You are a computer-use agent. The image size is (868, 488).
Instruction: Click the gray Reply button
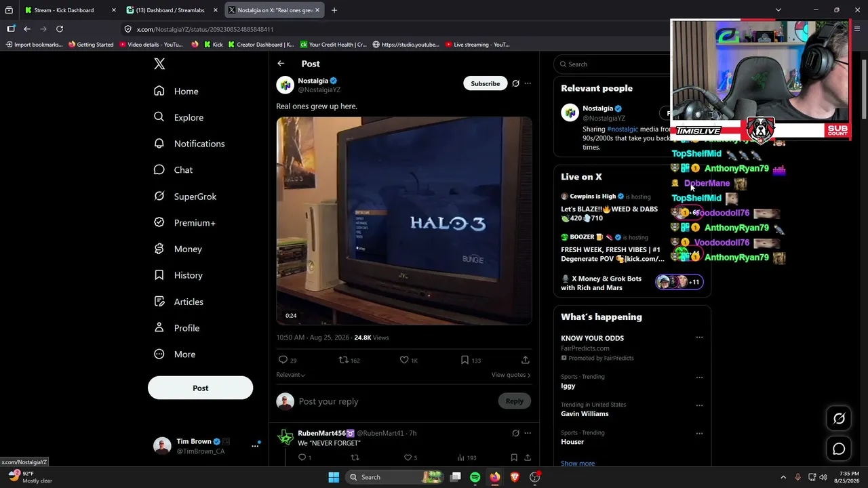click(x=514, y=401)
